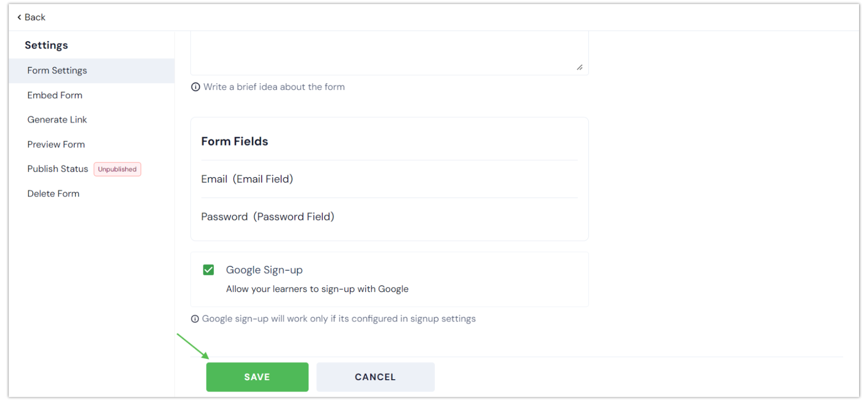The width and height of the screenshot is (868, 401).
Task: Click the back chevron icon
Action: point(20,17)
